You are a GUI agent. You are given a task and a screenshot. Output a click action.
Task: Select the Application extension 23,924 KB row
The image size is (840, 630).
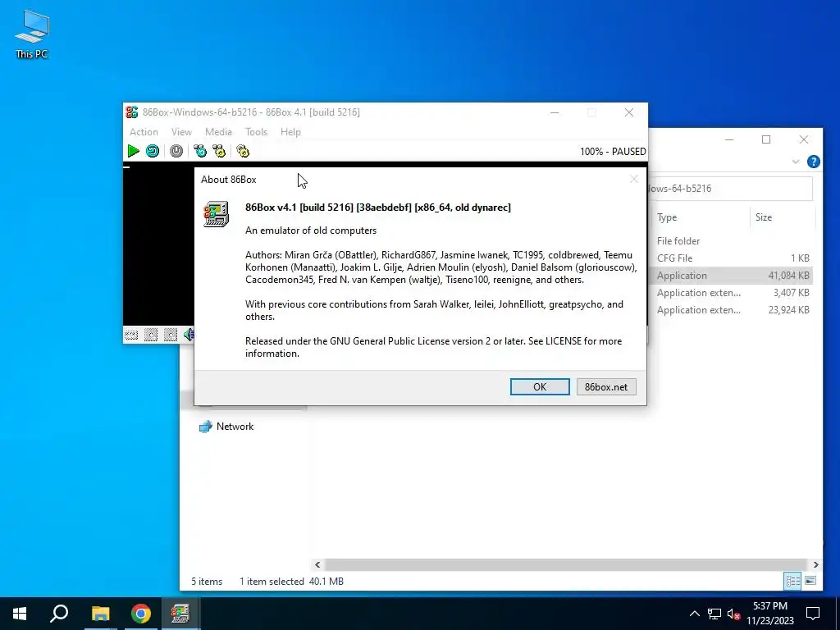click(732, 309)
